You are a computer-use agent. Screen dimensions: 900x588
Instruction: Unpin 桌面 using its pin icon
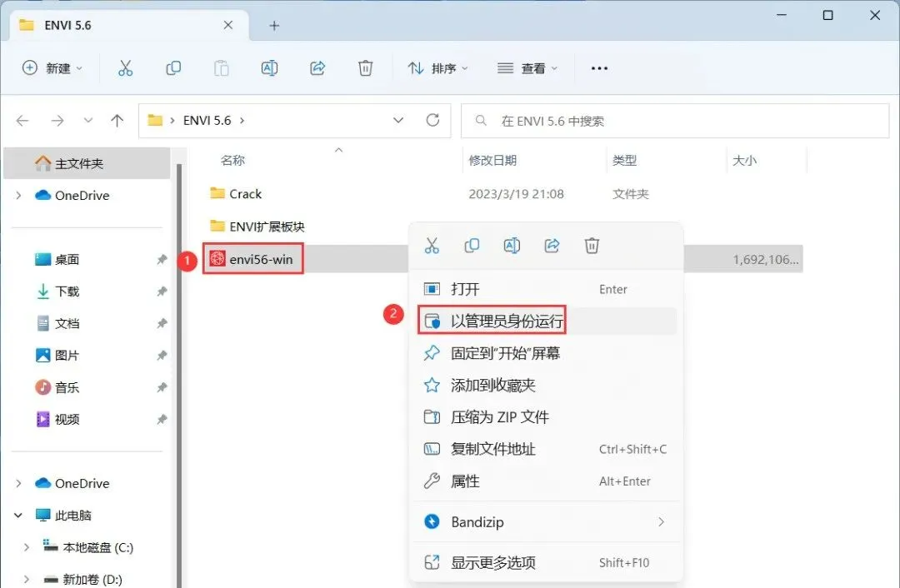click(162, 259)
